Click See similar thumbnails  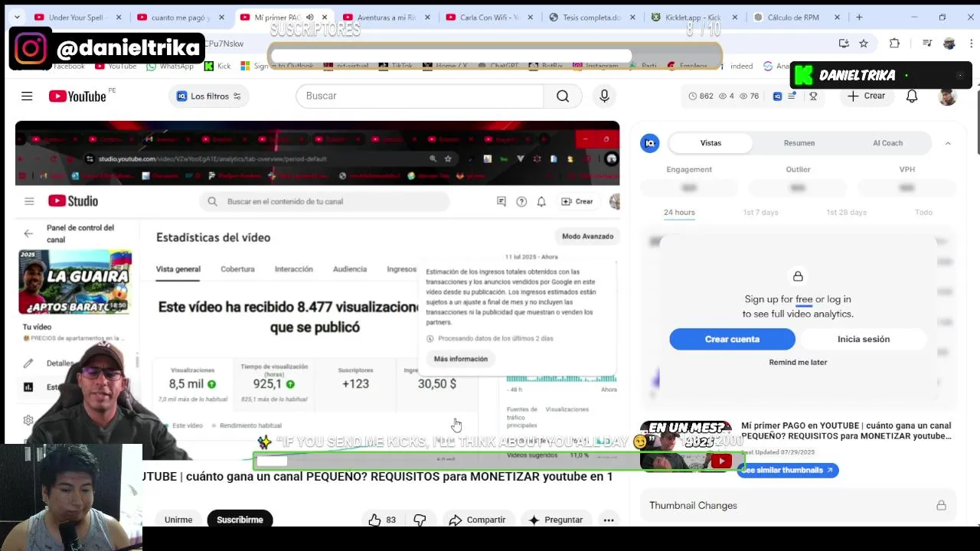pos(787,470)
